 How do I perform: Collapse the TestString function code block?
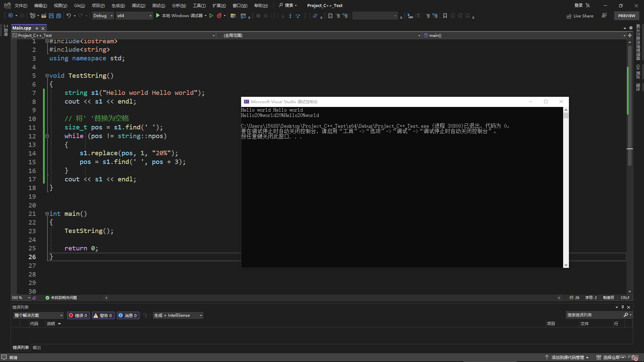pyautogui.click(x=47, y=76)
